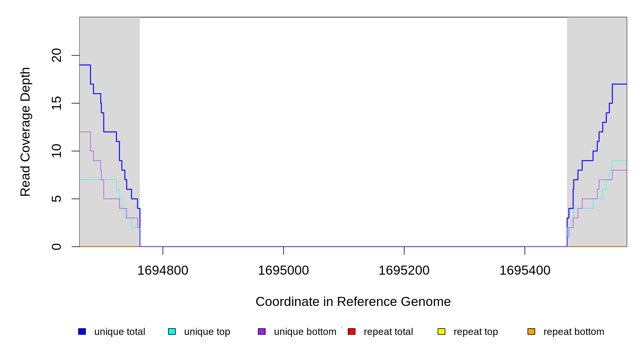Click the 1695200 x-axis tick label
This screenshot has height=351, width=644.
tap(404, 270)
